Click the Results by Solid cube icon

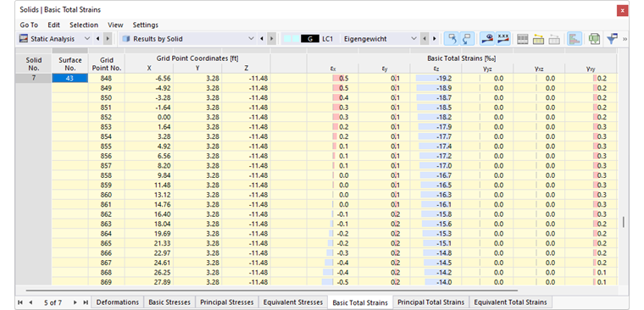coord(126,39)
